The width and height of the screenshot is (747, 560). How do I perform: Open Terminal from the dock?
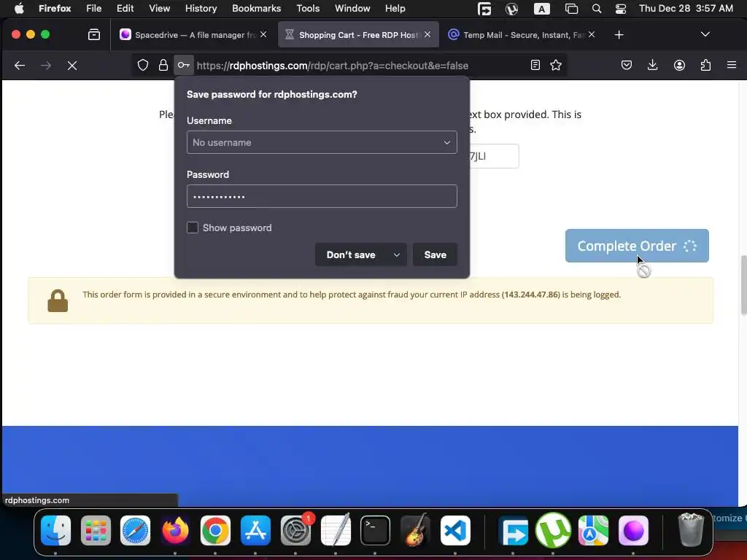click(x=376, y=530)
